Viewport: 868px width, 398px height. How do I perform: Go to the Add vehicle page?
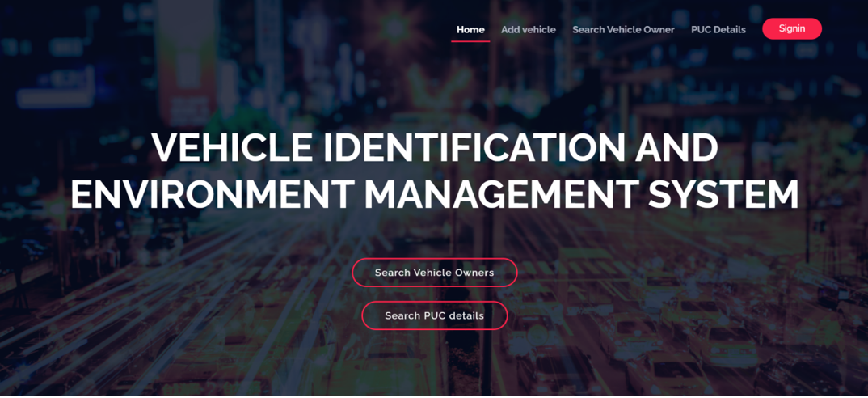coord(528,29)
